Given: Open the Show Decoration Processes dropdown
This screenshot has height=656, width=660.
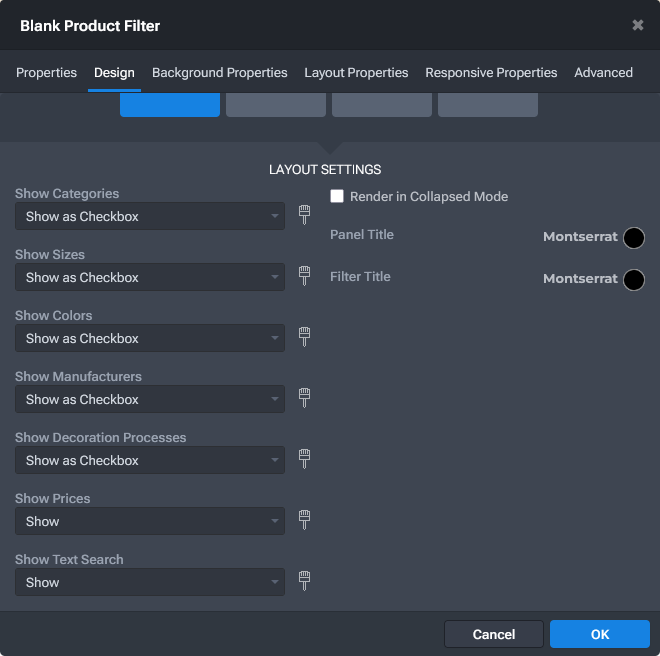Looking at the screenshot, I should click(150, 460).
